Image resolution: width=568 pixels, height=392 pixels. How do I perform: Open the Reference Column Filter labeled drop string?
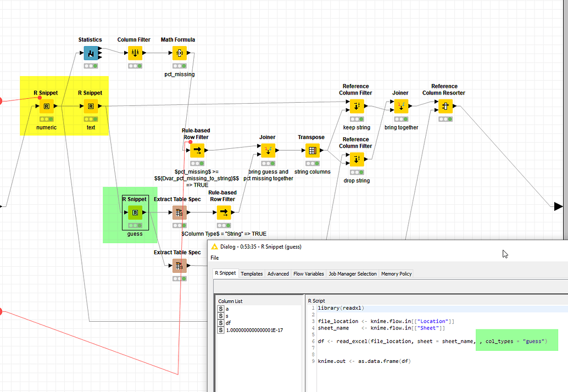click(x=356, y=159)
